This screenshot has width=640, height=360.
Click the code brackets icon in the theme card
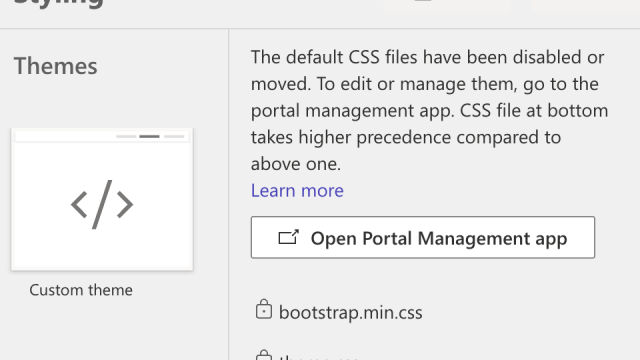[102, 204]
